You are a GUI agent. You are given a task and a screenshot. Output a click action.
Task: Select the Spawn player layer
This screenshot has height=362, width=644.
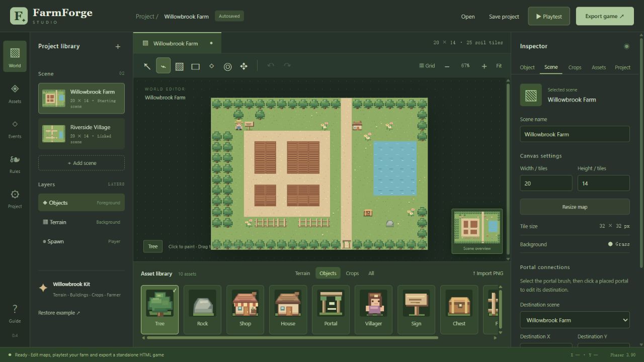[82, 241]
